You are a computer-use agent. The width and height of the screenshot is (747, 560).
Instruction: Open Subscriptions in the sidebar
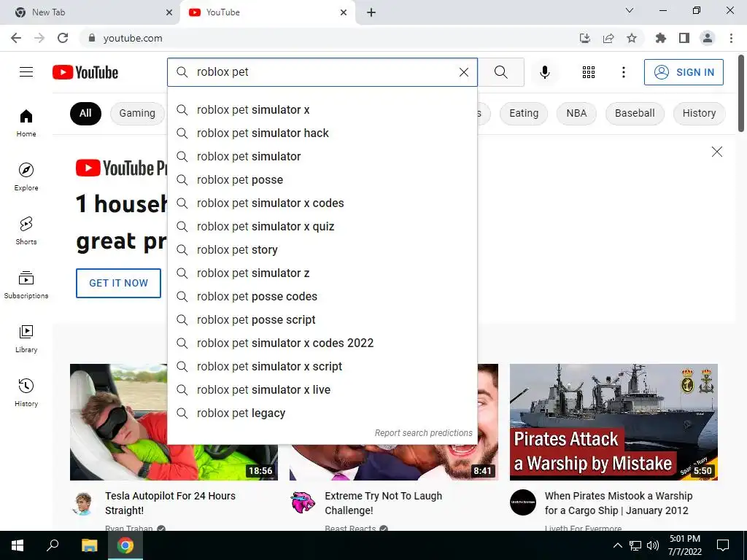pyautogui.click(x=26, y=285)
